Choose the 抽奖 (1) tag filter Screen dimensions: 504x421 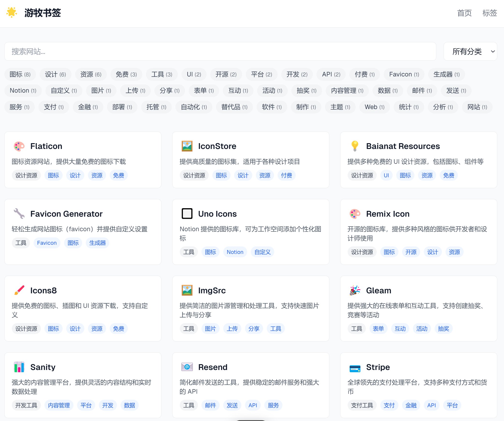306,90
